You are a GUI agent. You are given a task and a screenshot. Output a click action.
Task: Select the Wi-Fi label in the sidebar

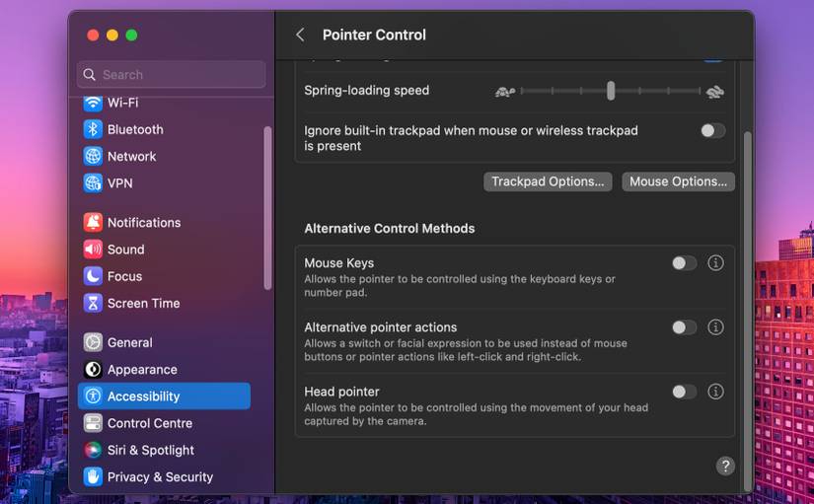coord(122,103)
